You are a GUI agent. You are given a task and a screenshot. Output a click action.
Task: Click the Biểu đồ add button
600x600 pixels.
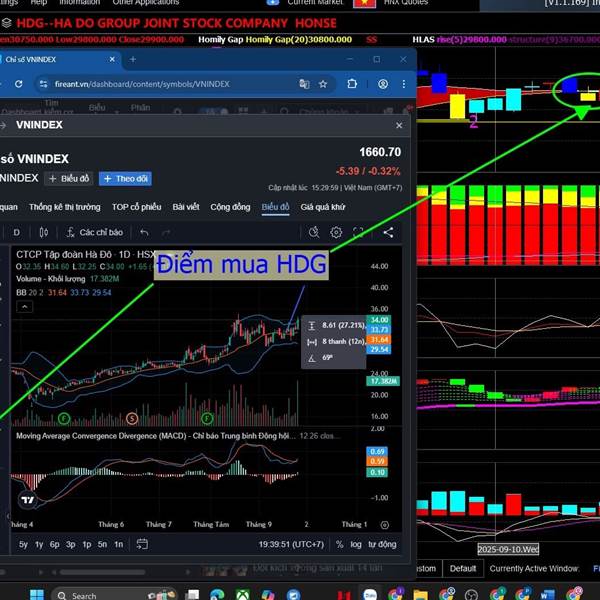(69, 179)
